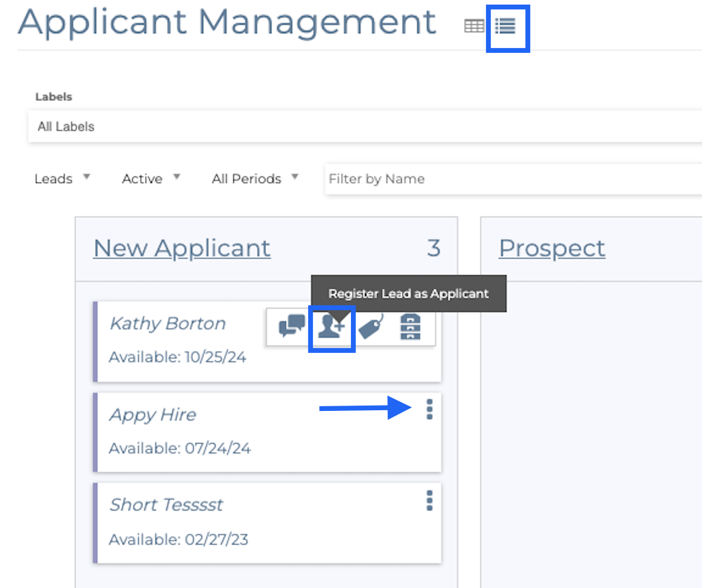Expand the Active status dropdown
The width and height of the screenshot is (702, 588).
point(151,178)
